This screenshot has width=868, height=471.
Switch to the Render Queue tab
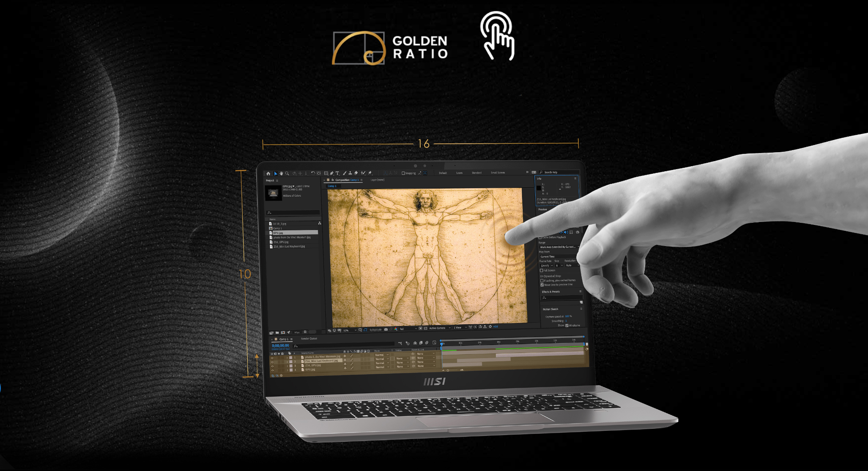tap(309, 339)
